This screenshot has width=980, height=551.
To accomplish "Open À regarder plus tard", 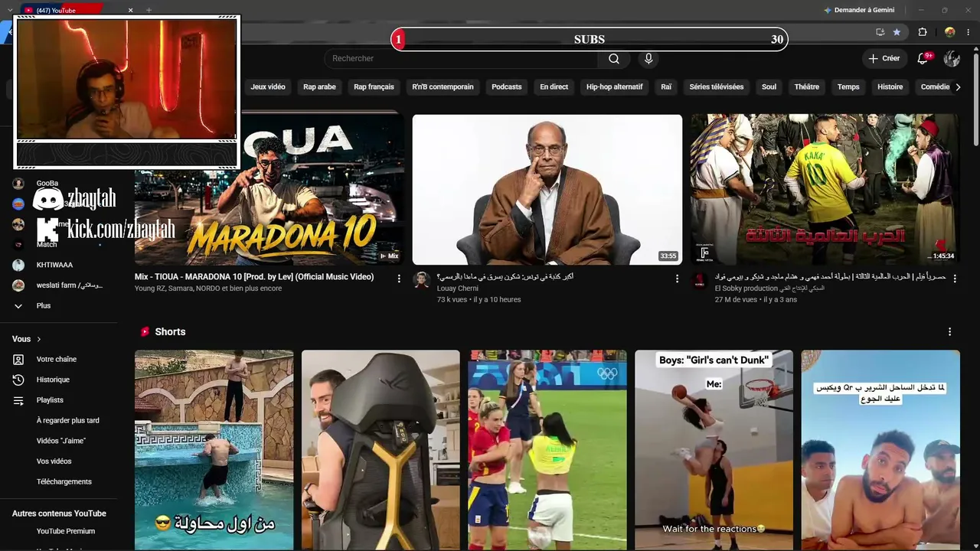I will click(x=67, y=421).
